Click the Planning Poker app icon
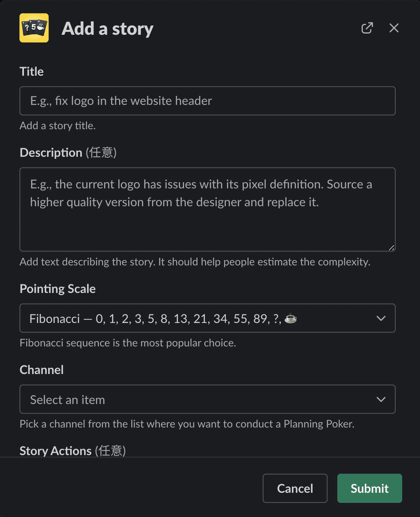The height and width of the screenshot is (517, 420). [34, 28]
